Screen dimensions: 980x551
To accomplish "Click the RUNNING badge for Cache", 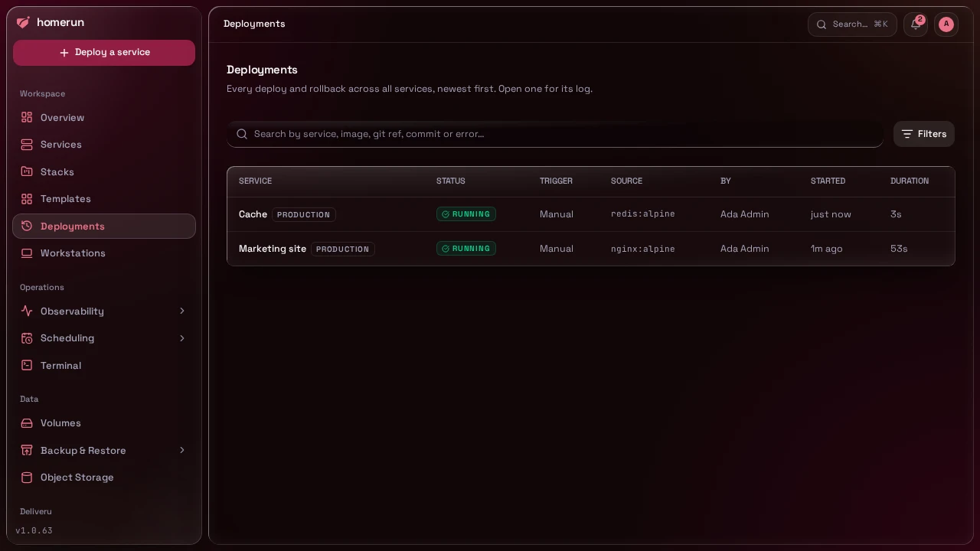I will (x=466, y=214).
